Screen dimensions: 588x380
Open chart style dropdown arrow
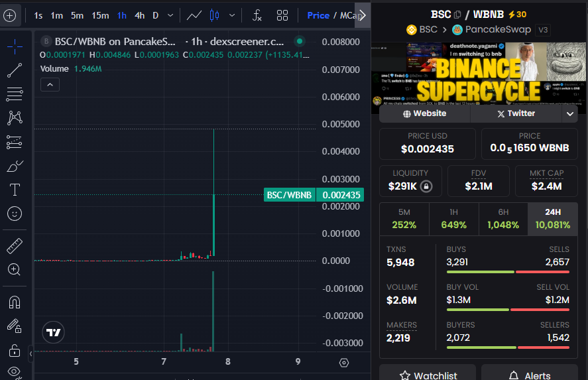(x=232, y=15)
